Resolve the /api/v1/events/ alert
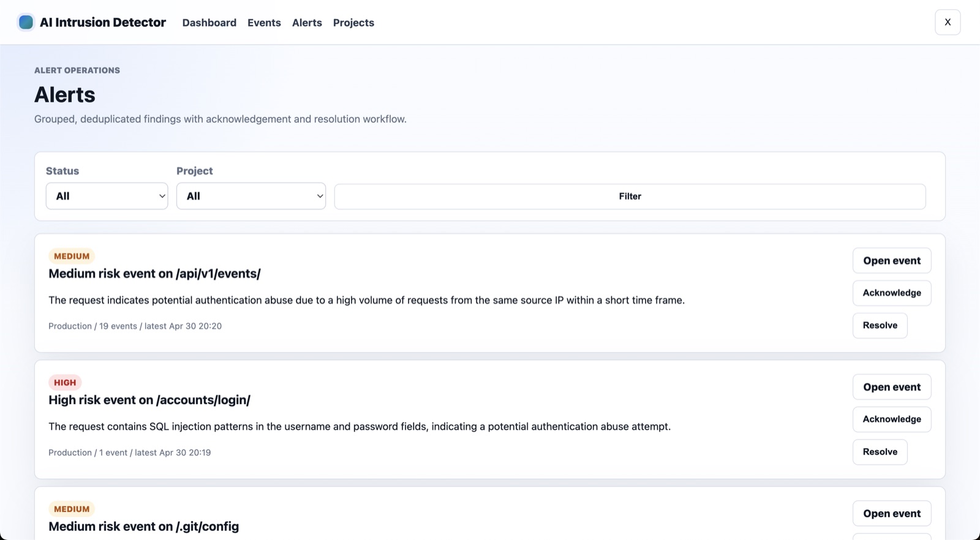Image resolution: width=980 pixels, height=540 pixels. point(880,325)
